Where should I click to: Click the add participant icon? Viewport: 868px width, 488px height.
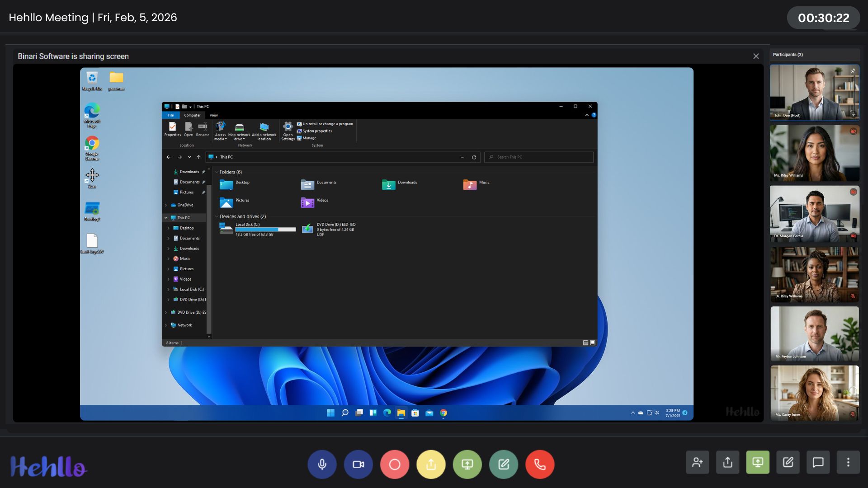pos(698,462)
